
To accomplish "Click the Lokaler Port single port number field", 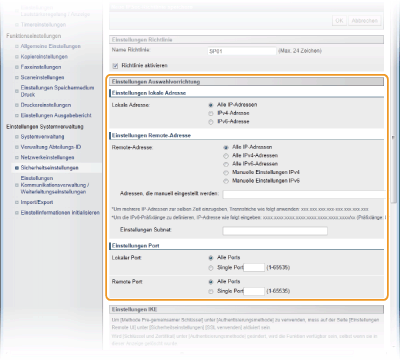I will 254,267.
